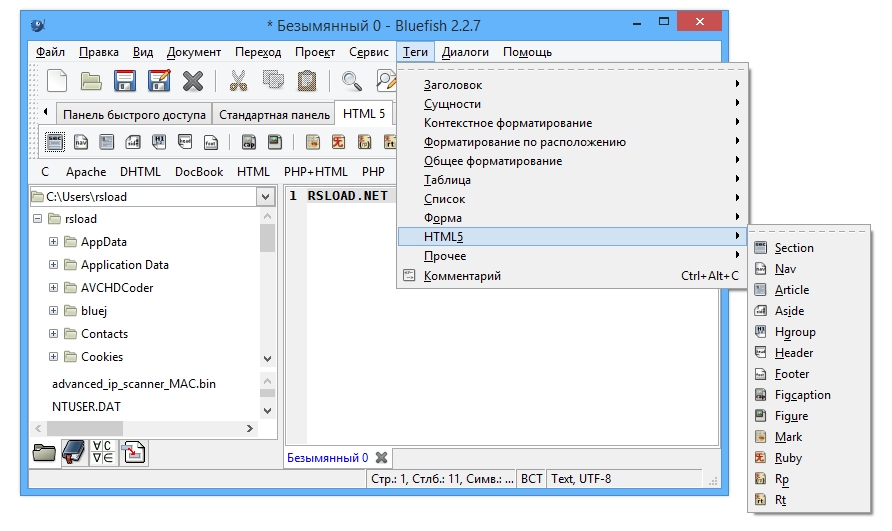This screenshot has width=892, height=531.
Task: Insert Nav tag from HTML 5 toolbar
Action: click(81, 142)
